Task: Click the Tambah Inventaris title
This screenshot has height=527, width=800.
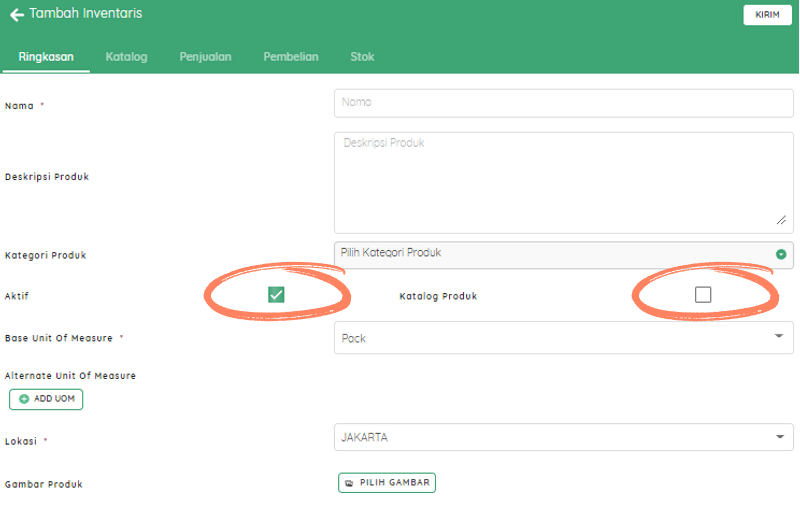Action: coord(86,13)
